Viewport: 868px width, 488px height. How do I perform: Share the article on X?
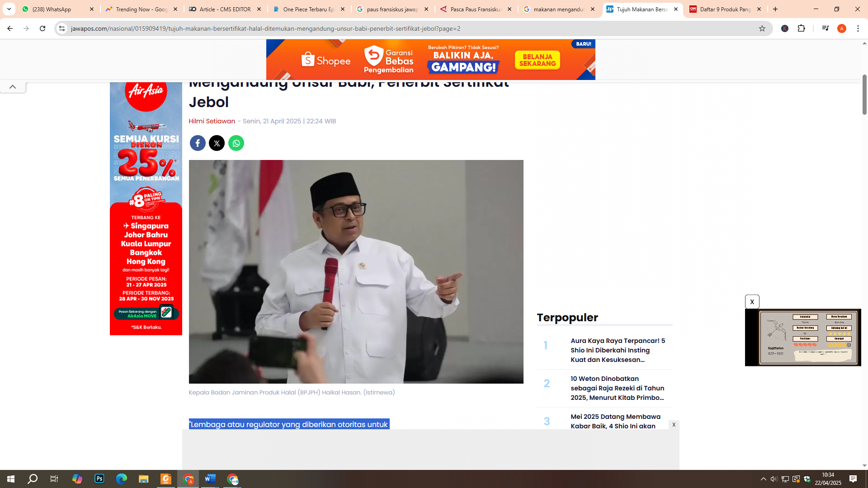(x=217, y=143)
